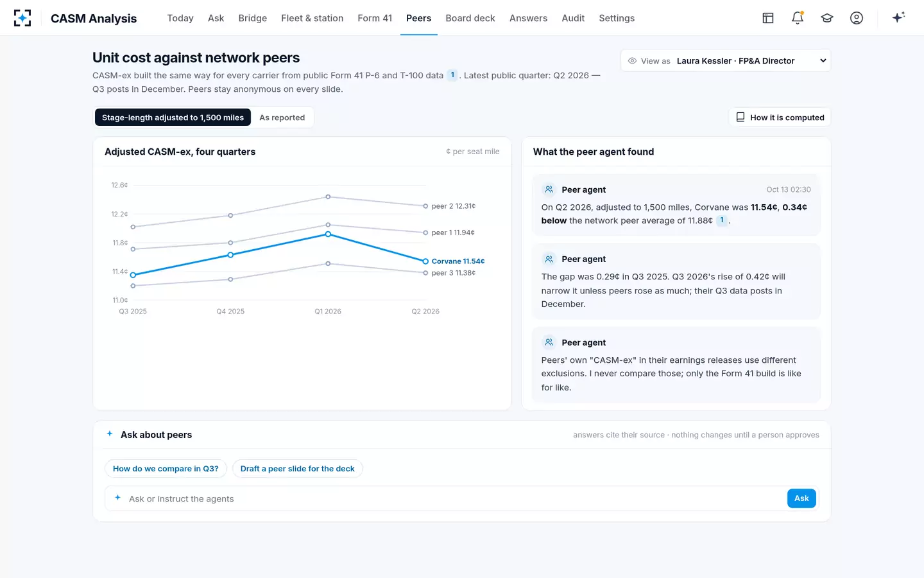Open the user account profile icon
This screenshot has height=578, width=924.
(x=857, y=18)
